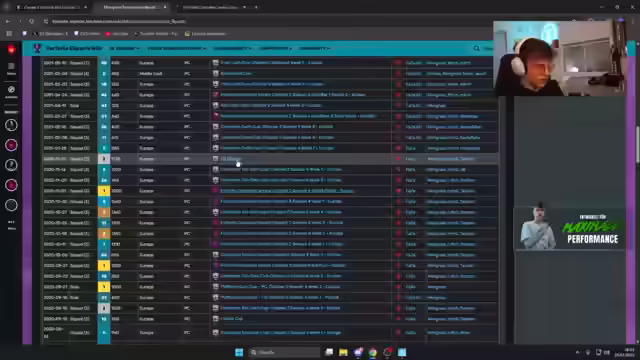
Task: Launch Chrome from the taskbar
Action: [373, 352]
